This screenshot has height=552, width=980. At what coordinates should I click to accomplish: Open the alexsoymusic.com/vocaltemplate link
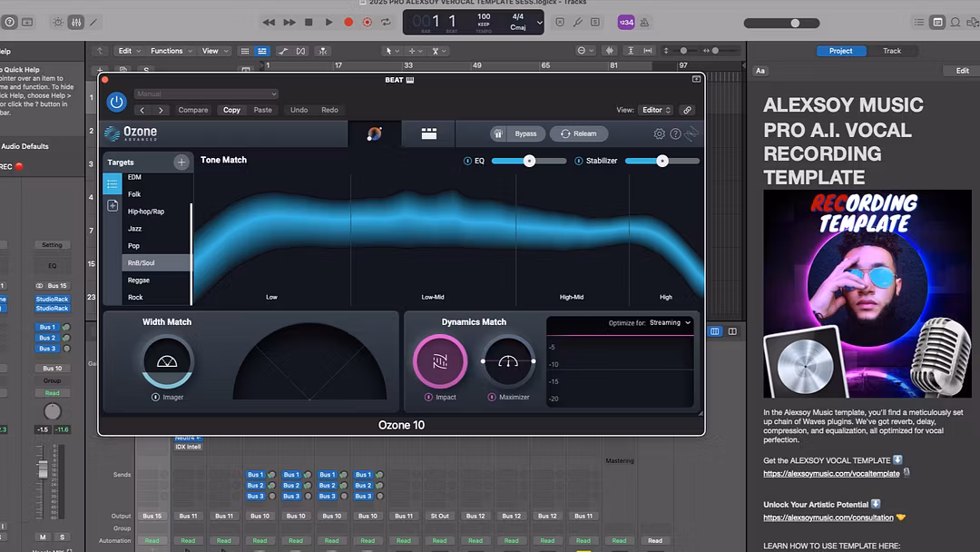[831, 474]
